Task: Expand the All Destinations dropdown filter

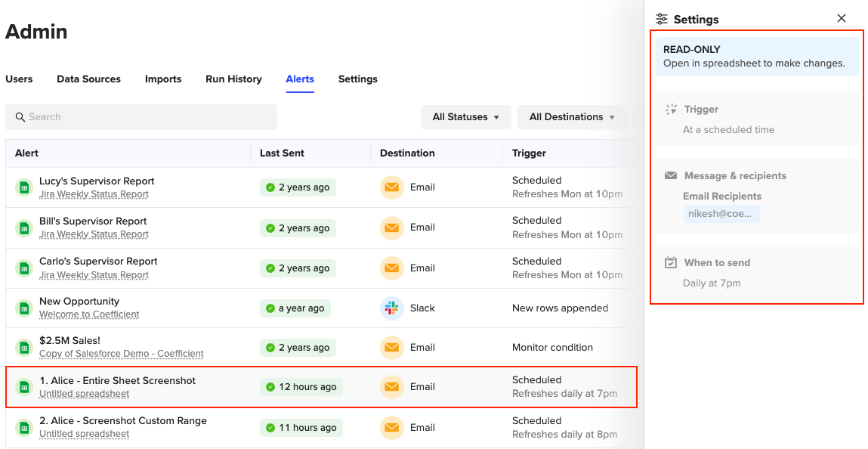Action: tap(572, 117)
